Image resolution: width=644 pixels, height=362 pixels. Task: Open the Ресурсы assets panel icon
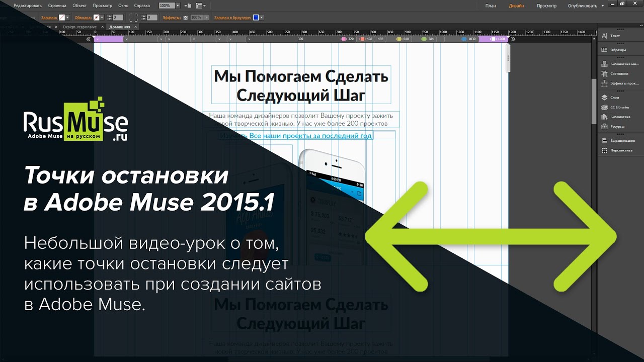point(604,126)
